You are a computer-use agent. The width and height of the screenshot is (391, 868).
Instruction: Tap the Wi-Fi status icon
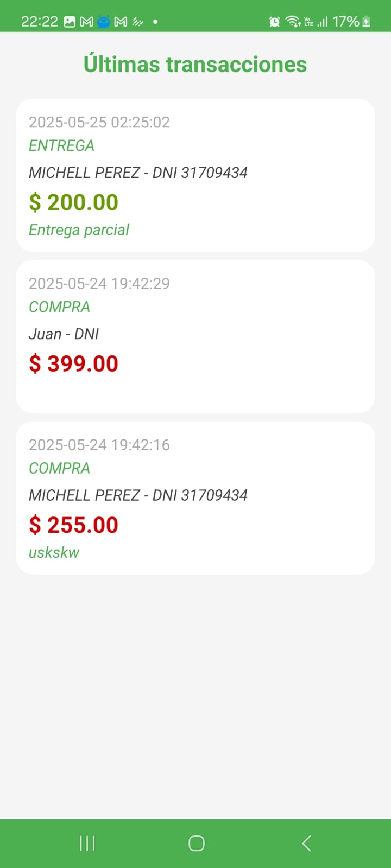pyautogui.click(x=293, y=22)
